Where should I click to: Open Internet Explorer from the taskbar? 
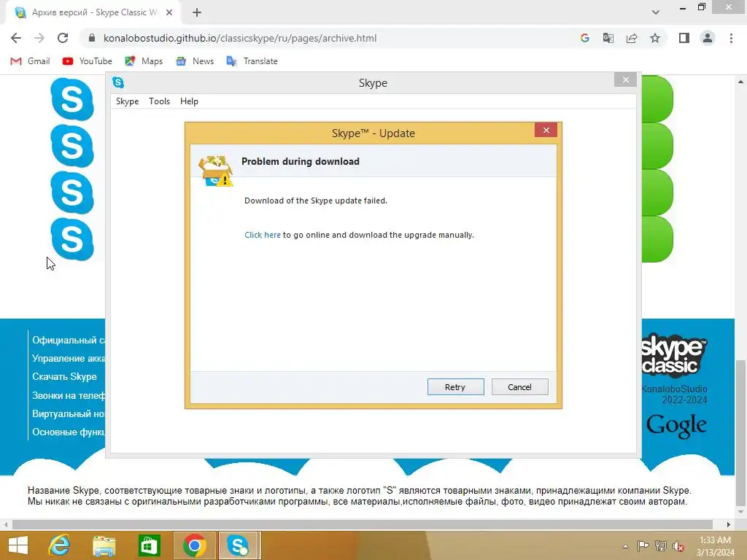pos(60,545)
